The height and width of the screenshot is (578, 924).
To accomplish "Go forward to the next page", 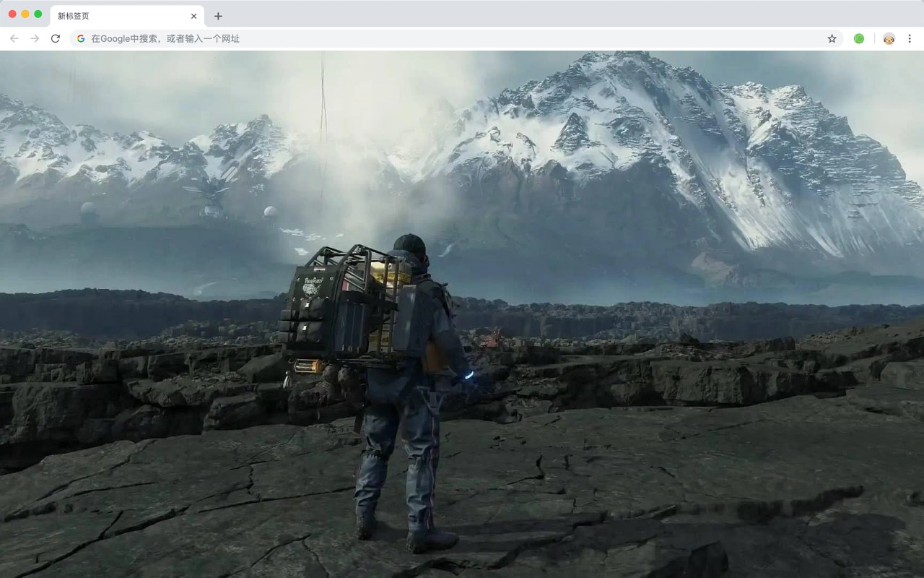I will pyautogui.click(x=35, y=38).
